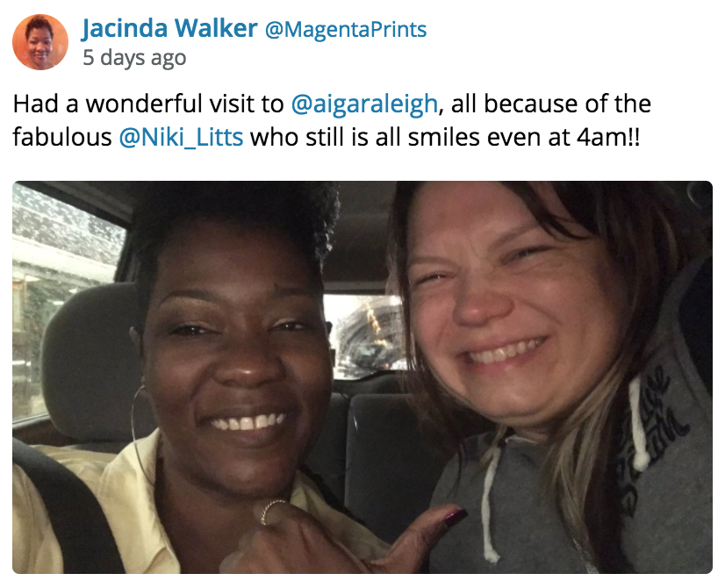Screen dimensions: 725x588
Task: Open the @aigaraleigh mention
Action: pos(364,104)
